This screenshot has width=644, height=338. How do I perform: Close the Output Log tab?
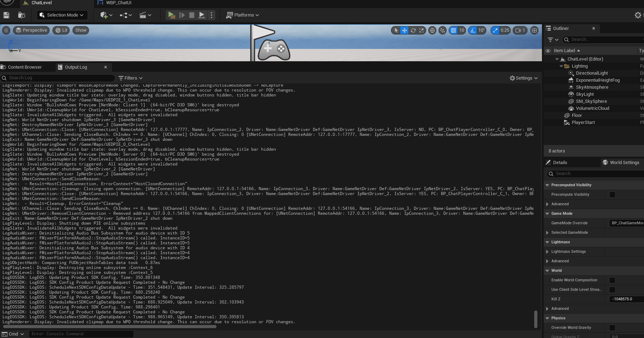(x=105, y=67)
